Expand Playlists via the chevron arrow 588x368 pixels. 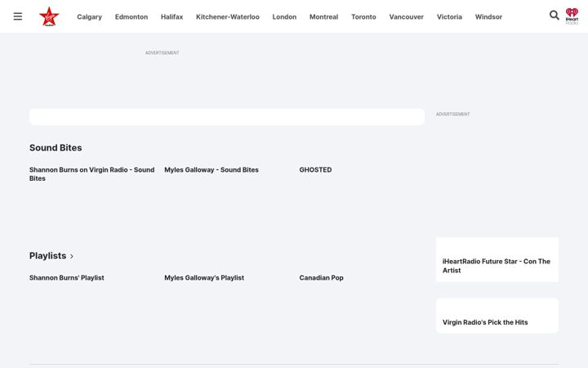coord(72,257)
